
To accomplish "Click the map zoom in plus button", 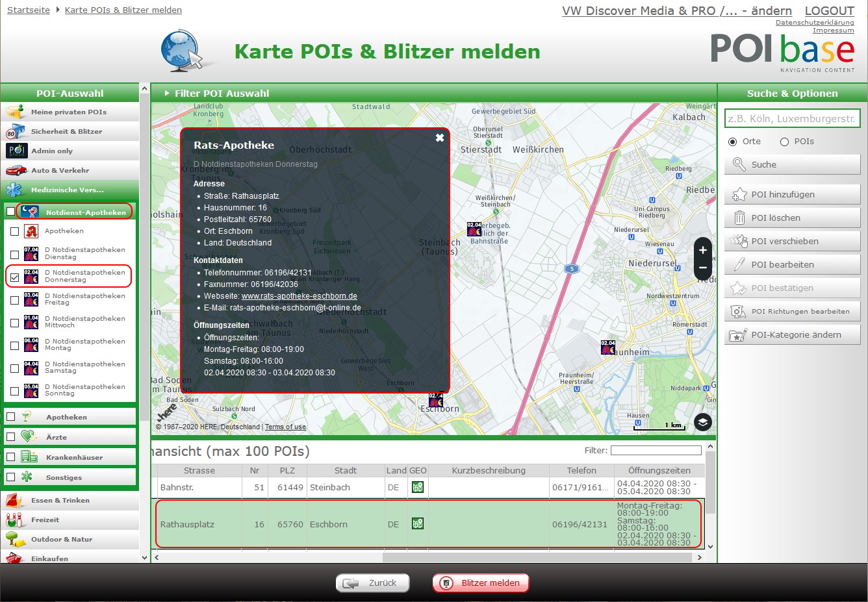I will [x=702, y=251].
